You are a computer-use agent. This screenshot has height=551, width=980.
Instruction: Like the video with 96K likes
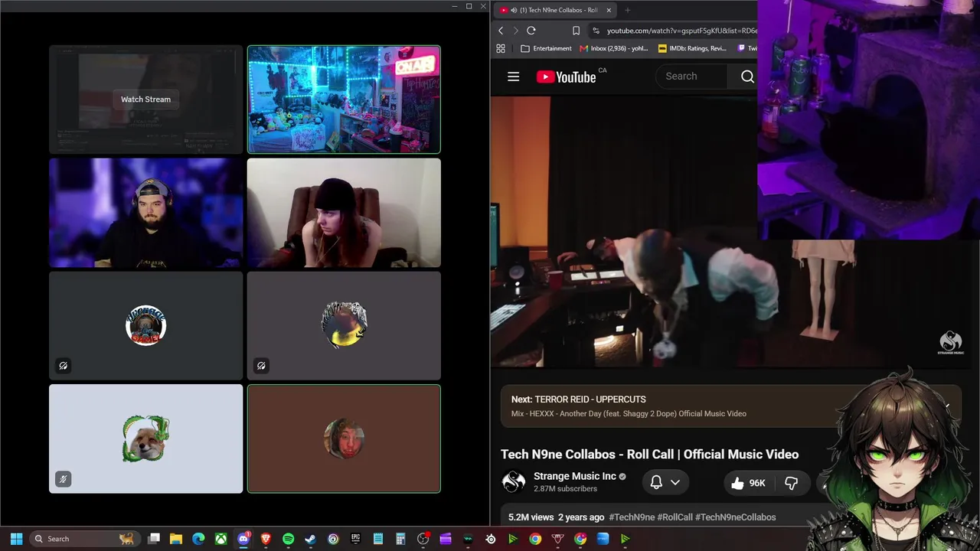(x=747, y=483)
